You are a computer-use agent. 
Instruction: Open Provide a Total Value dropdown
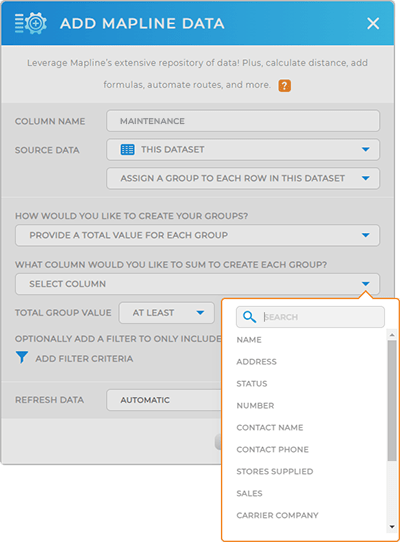pyautogui.click(x=197, y=235)
